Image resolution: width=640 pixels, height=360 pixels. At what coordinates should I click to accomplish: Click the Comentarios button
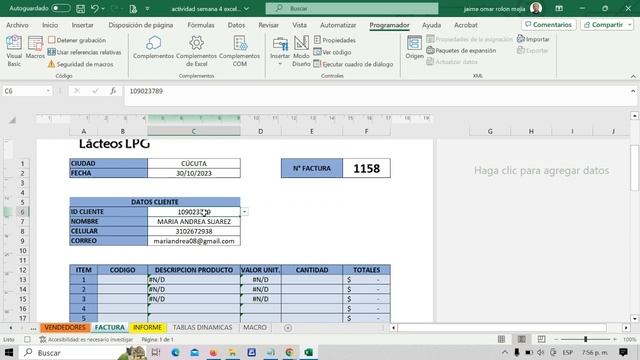[x=549, y=24]
